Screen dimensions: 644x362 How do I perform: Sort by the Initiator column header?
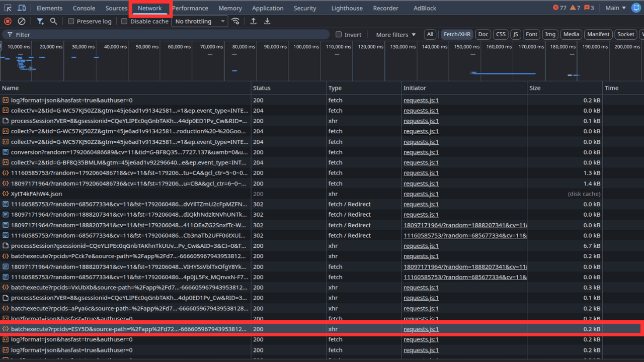tap(464, 88)
